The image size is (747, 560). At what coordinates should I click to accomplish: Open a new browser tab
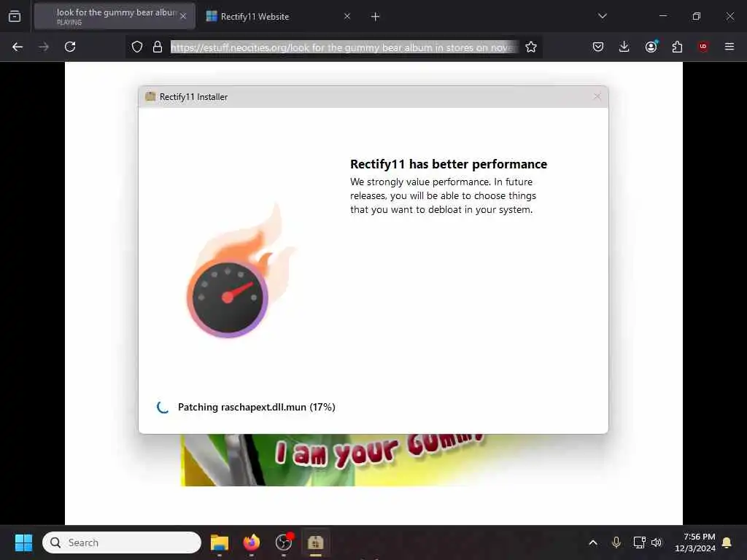click(x=376, y=17)
